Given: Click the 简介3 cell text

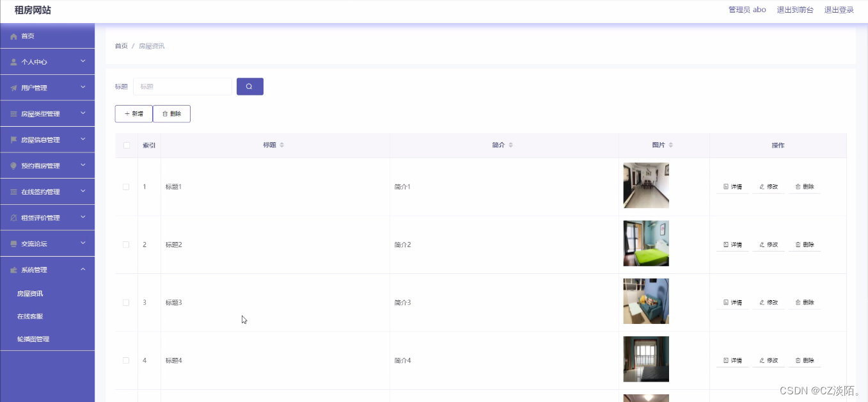Looking at the screenshot, I should click(x=402, y=302).
